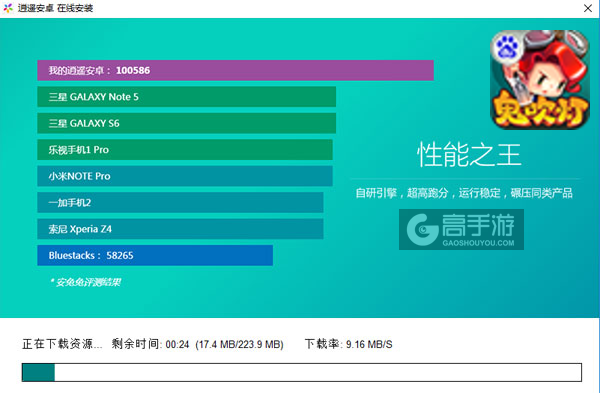Click the 正在下载资源 status text
The height and width of the screenshot is (393, 600).
(x=62, y=344)
